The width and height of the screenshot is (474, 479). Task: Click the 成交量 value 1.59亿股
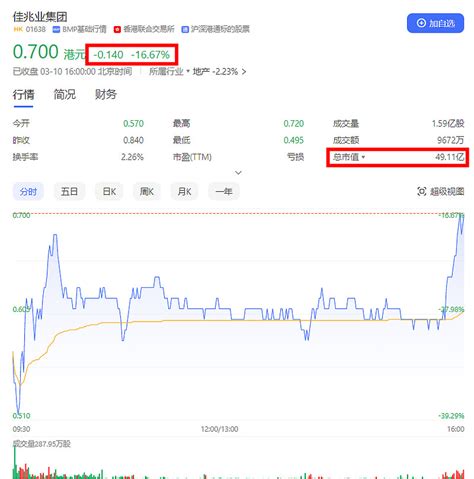click(448, 124)
